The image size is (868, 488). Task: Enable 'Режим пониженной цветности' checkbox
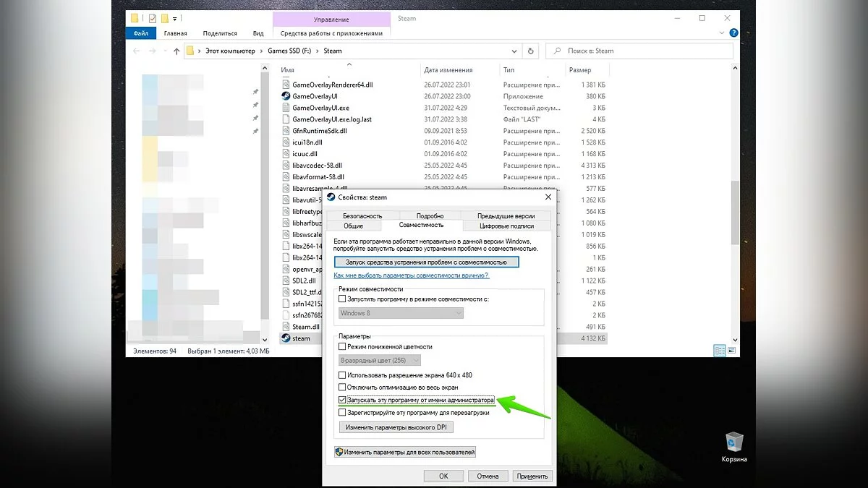[x=343, y=347]
